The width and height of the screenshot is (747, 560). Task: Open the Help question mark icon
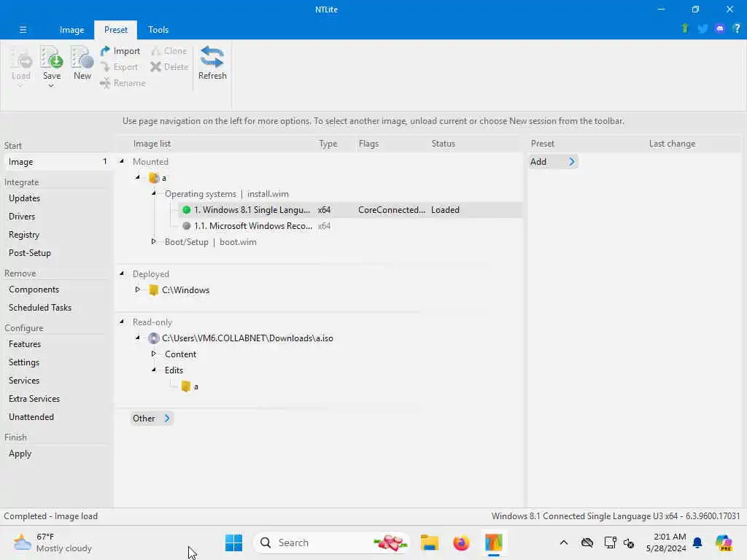click(x=737, y=28)
